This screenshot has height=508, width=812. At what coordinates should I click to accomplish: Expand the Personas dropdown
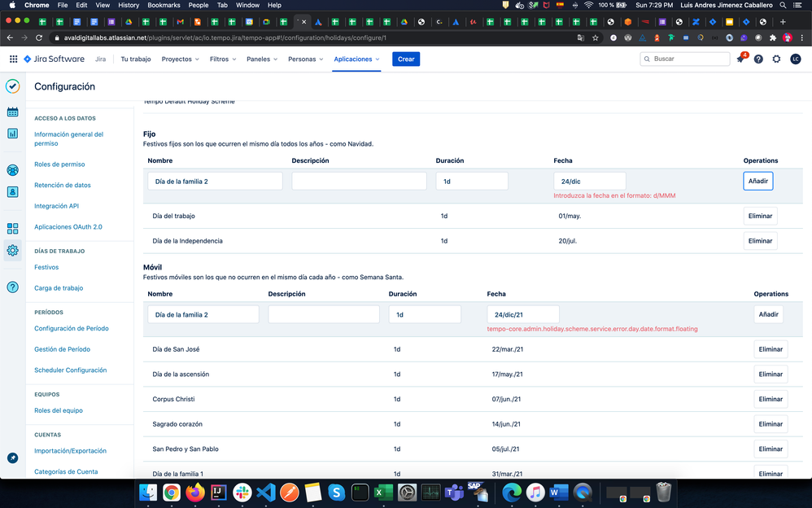306,59
